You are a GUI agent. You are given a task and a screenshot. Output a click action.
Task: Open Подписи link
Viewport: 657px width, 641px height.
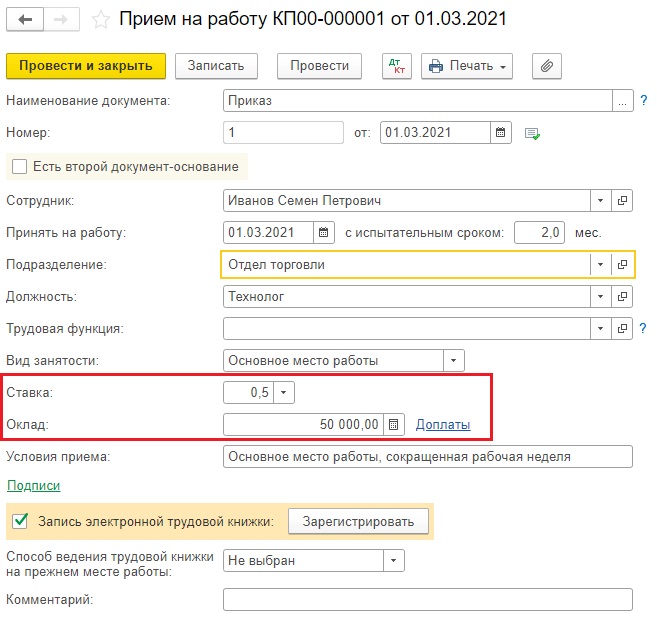34,486
